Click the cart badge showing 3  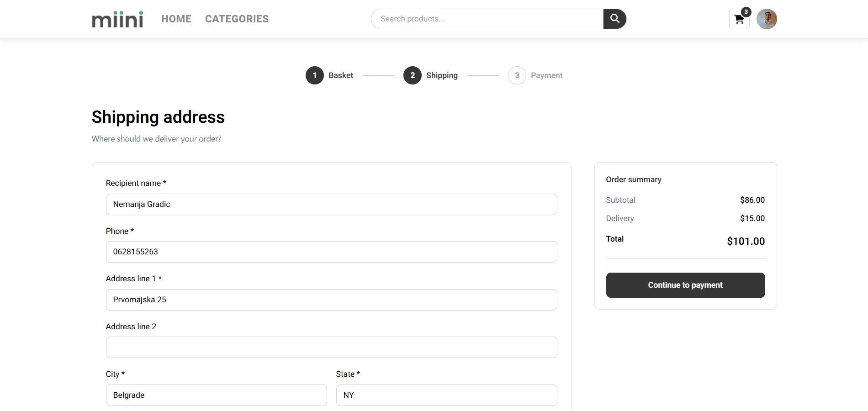(x=746, y=12)
